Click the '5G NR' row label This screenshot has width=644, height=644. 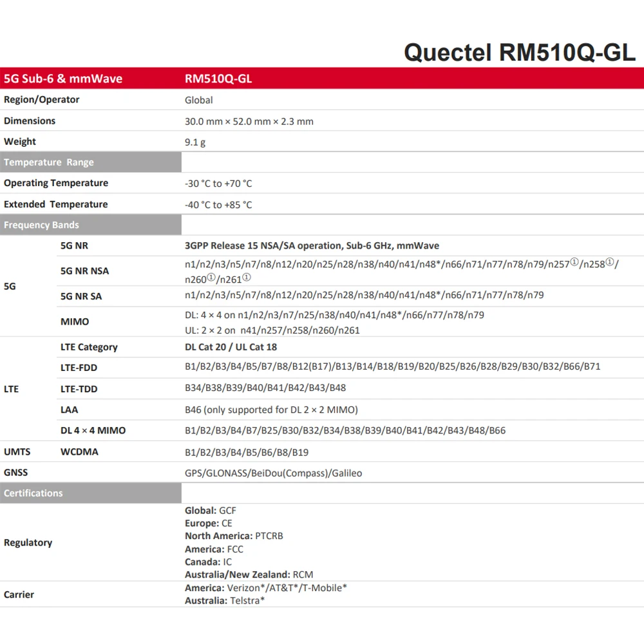[74, 245]
